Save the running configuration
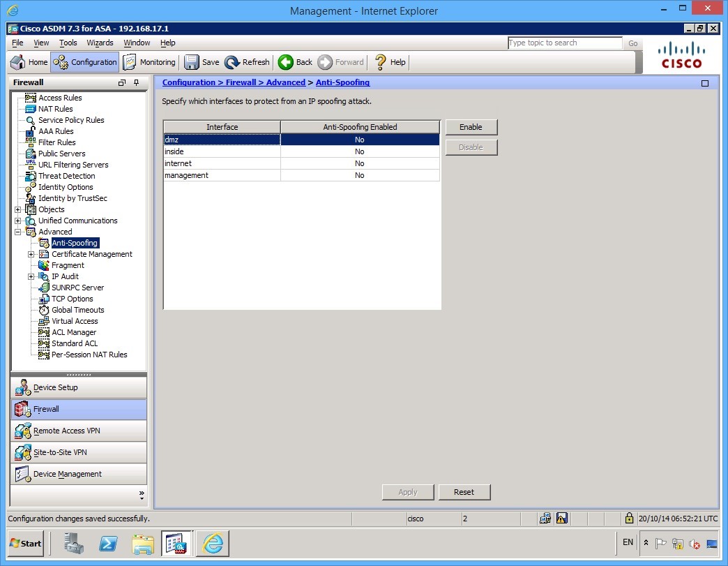728x566 pixels. (202, 62)
